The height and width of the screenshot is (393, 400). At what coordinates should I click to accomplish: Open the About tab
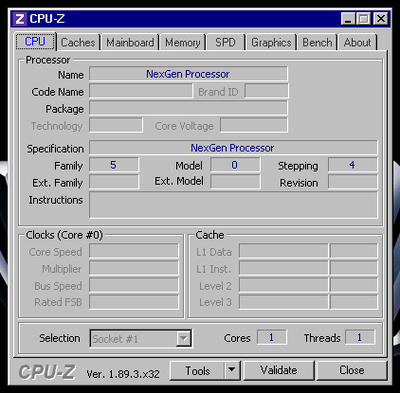coord(357,43)
